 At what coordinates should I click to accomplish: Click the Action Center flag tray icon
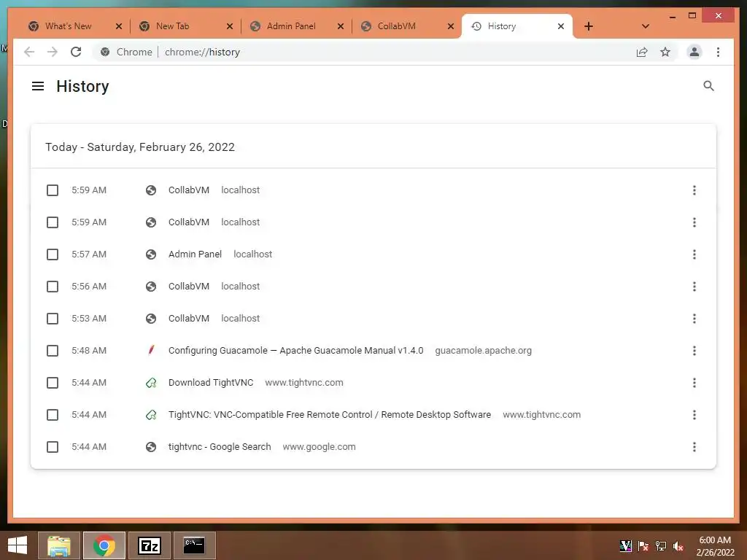click(x=643, y=546)
